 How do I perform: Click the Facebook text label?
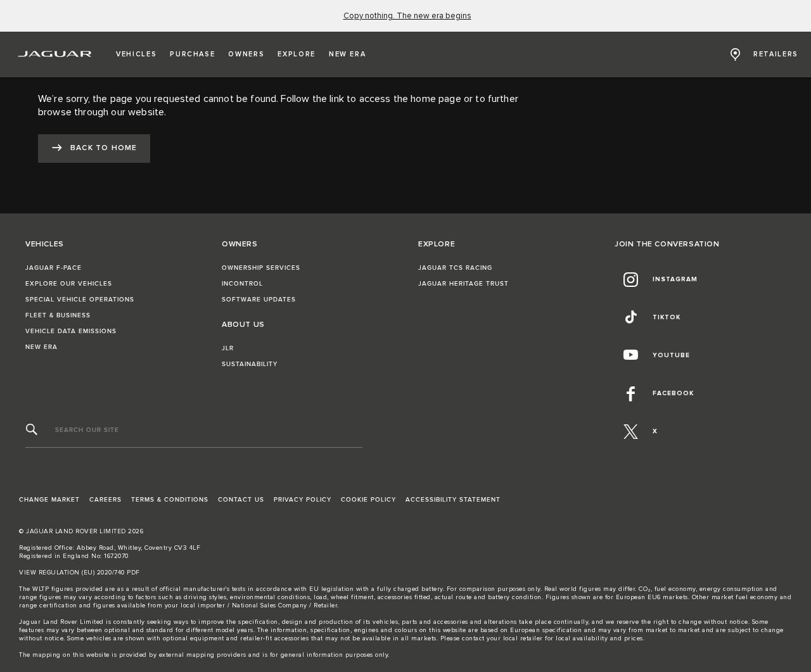tap(673, 393)
